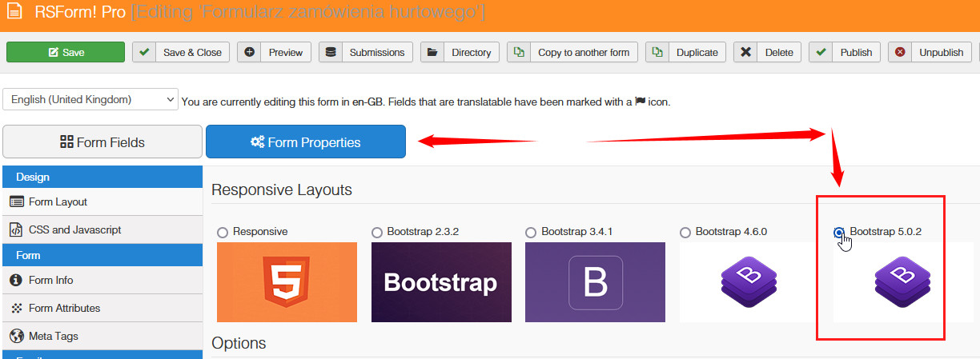The image size is (980, 359).
Task: Click the Unpublish red icon
Action: (x=900, y=52)
